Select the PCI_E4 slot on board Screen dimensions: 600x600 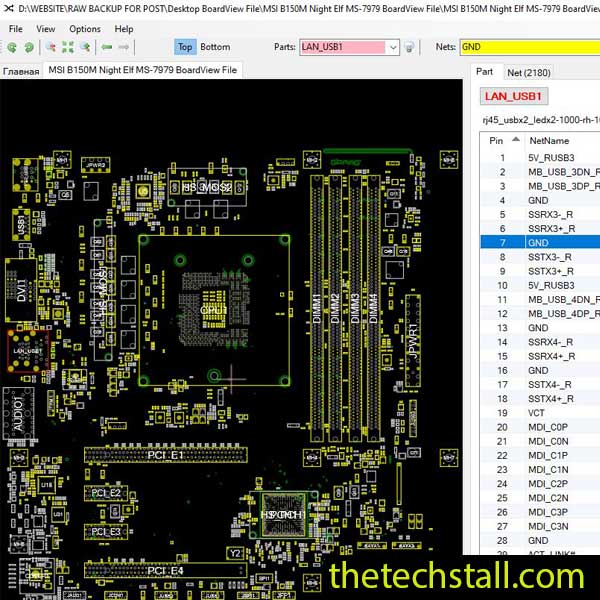pyautogui.click(x=166, y=571)
